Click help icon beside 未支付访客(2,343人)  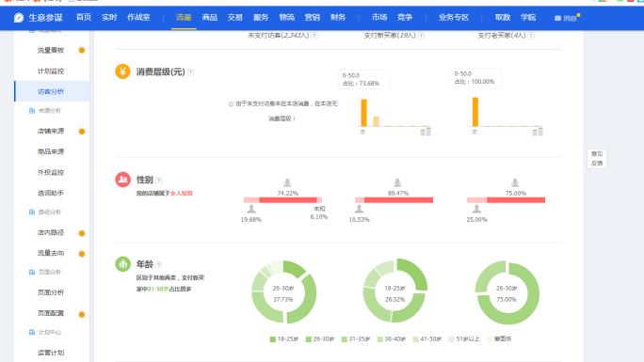[x=314, y=36]
